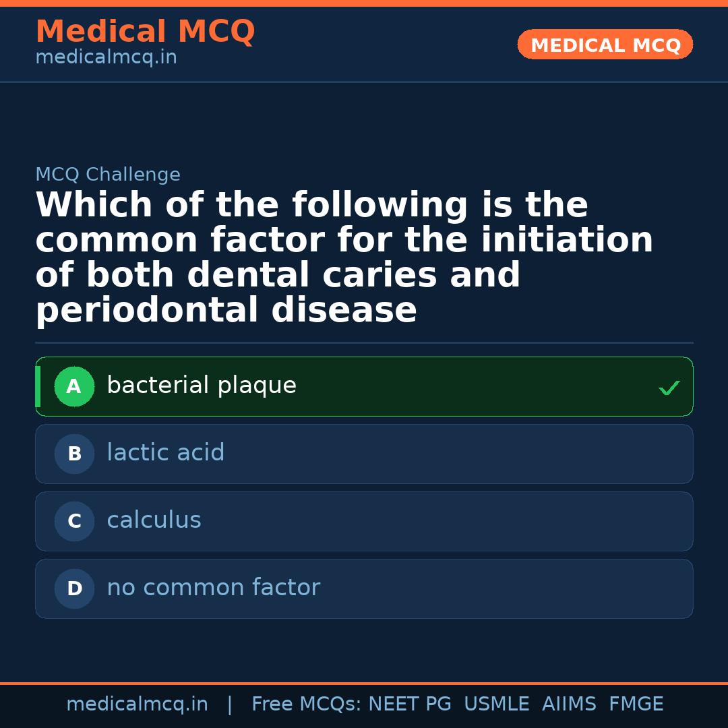Click the orange MEDICAL MCQ badge

pos(605,45)
